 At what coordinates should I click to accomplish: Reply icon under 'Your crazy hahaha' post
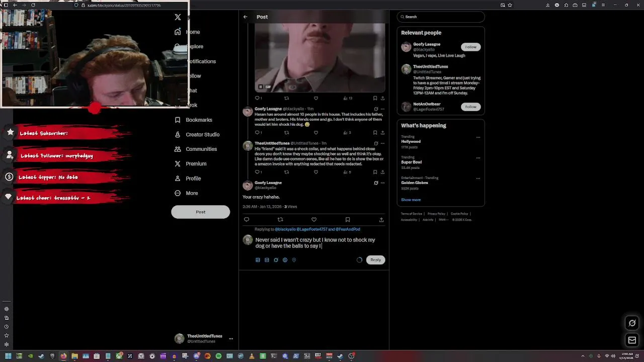click(x=247, y=219)
